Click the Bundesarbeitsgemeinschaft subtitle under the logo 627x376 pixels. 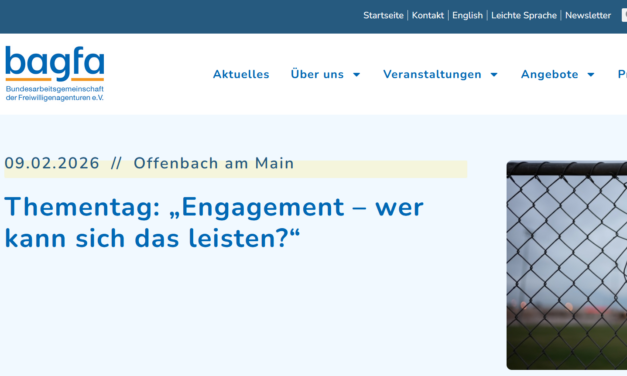[55, 93]
